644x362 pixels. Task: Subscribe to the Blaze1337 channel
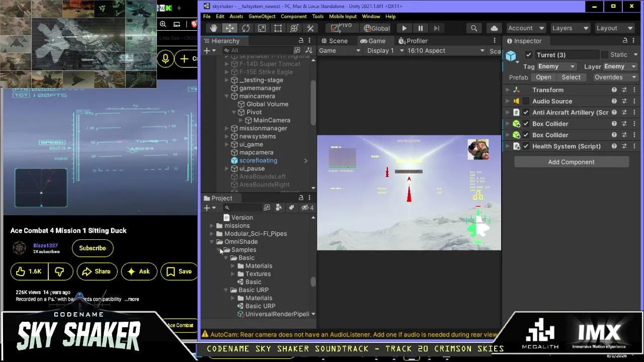[93, 248]
